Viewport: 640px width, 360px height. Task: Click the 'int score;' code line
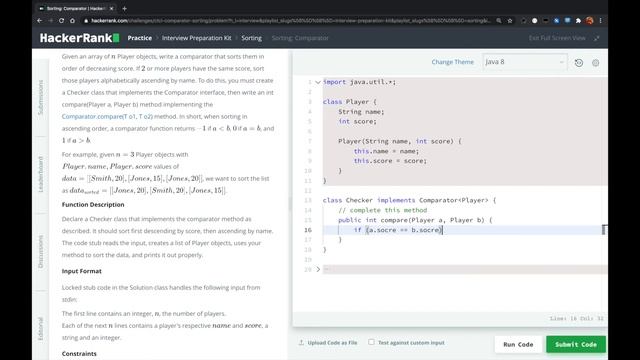pos(357,121)
